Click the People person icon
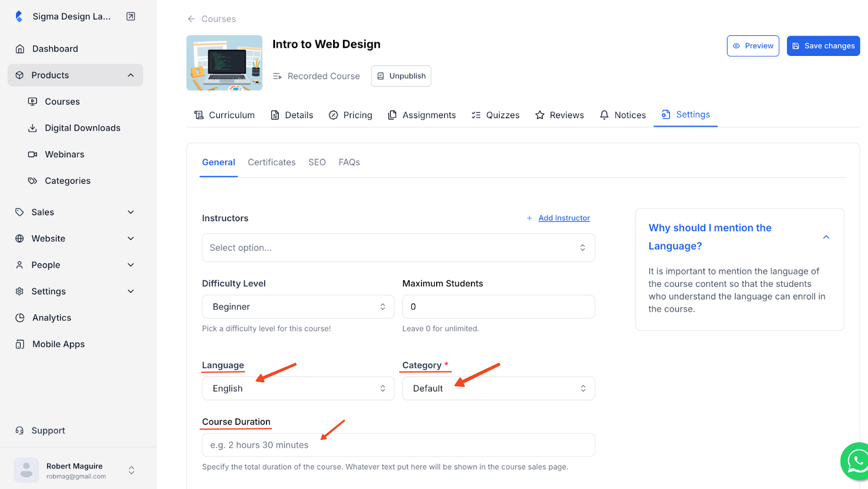868x489 pixels. (x=20, y=265)
